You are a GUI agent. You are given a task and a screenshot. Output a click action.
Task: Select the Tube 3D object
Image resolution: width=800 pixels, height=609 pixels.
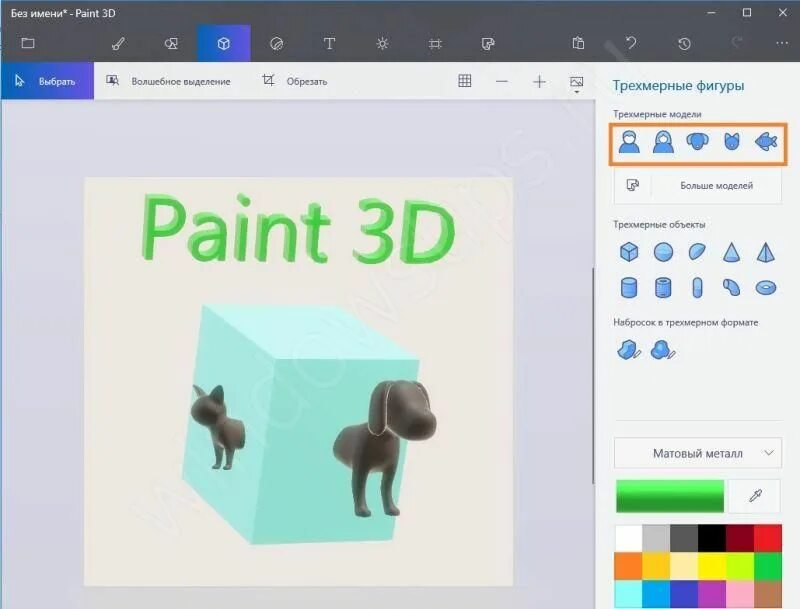(663, 287)
